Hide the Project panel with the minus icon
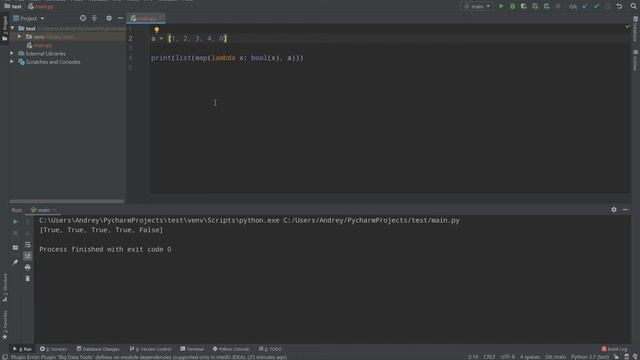640x360 pixels. (x=120, y=18)
